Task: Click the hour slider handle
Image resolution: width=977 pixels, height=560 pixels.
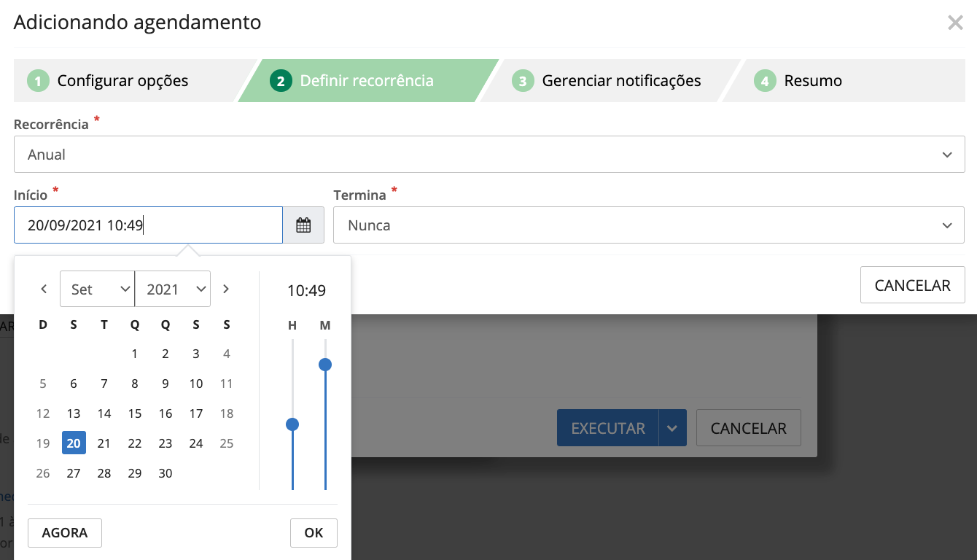Action: click(292, 424)
